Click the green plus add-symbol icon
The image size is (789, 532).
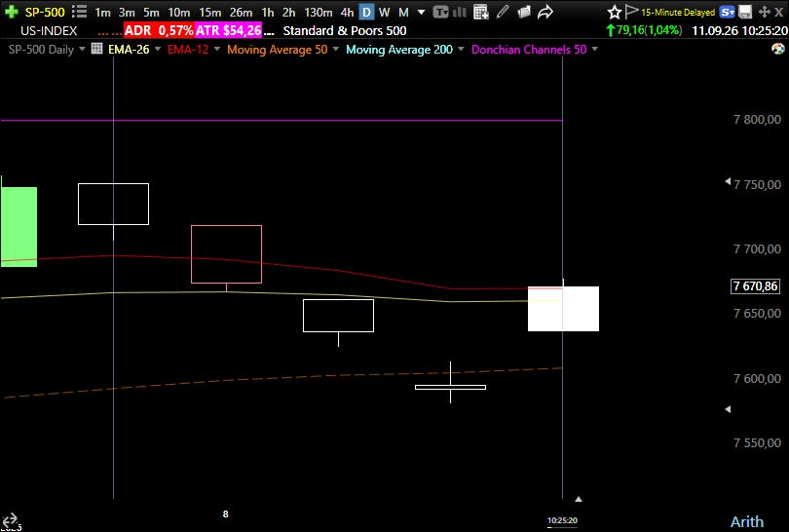(x=11, y=12)
